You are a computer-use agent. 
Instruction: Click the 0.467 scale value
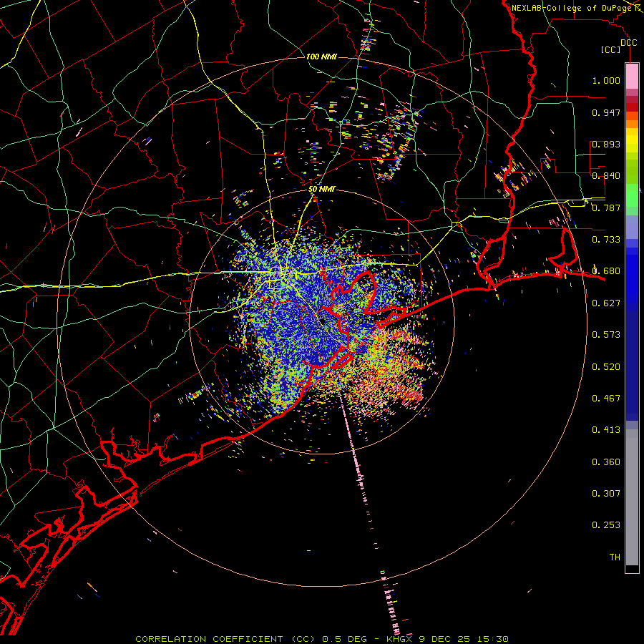coord(606,399)
